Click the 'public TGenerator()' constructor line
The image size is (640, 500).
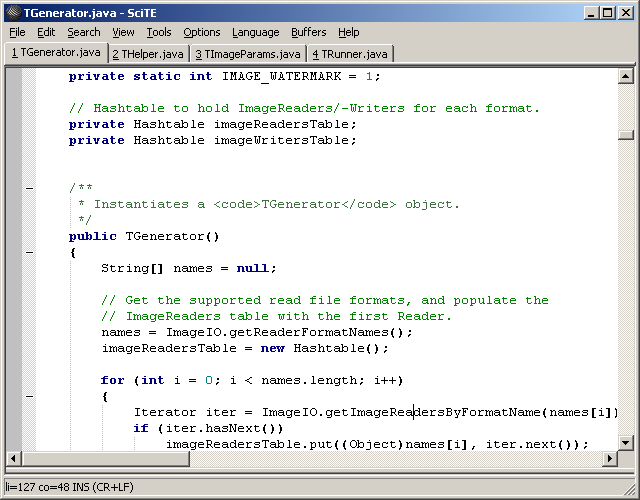[x=144, y=236]
